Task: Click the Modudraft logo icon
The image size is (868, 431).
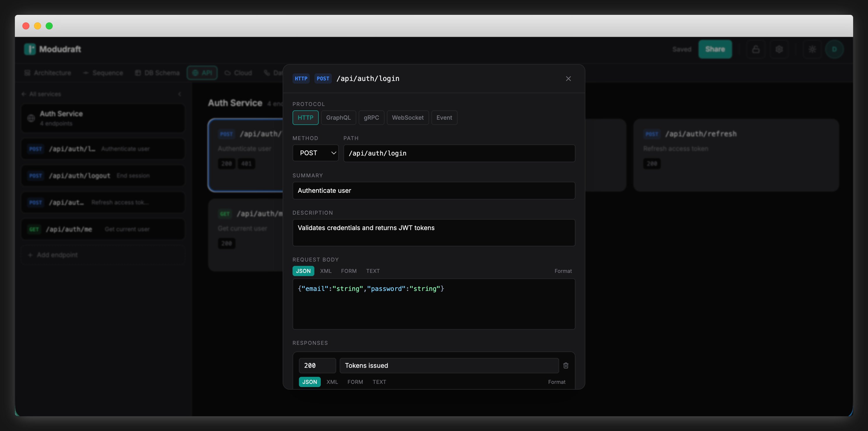Action: click(30, 49)
